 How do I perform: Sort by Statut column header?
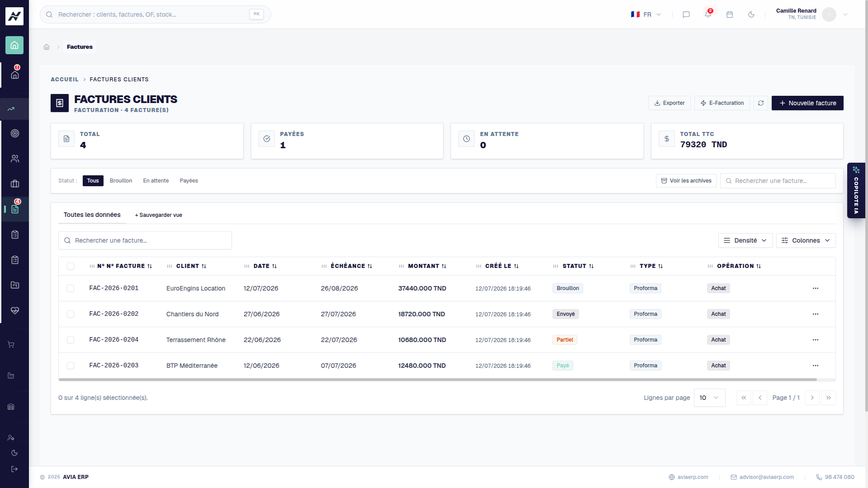[578, 266]
